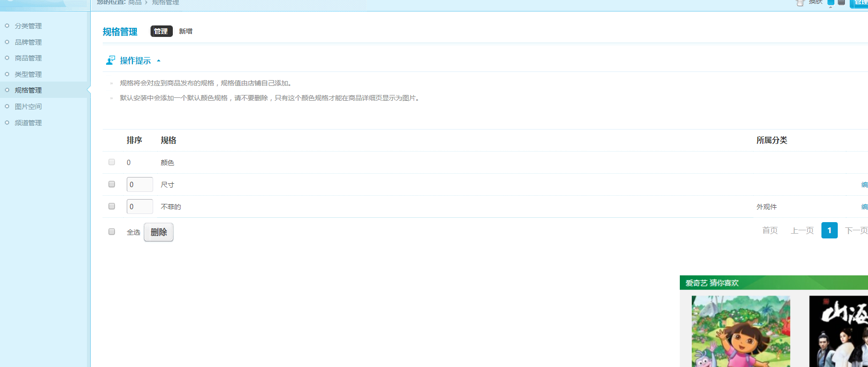
Task: Click the 操作提示 tips icon
Action: 110,60
